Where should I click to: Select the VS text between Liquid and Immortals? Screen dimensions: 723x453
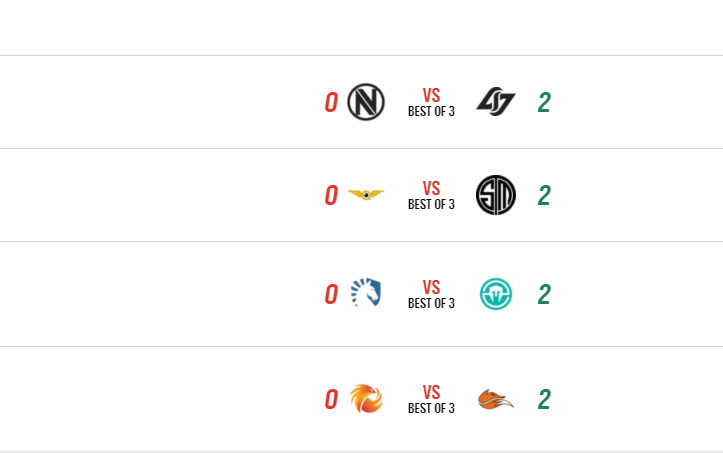coord(431,287)
